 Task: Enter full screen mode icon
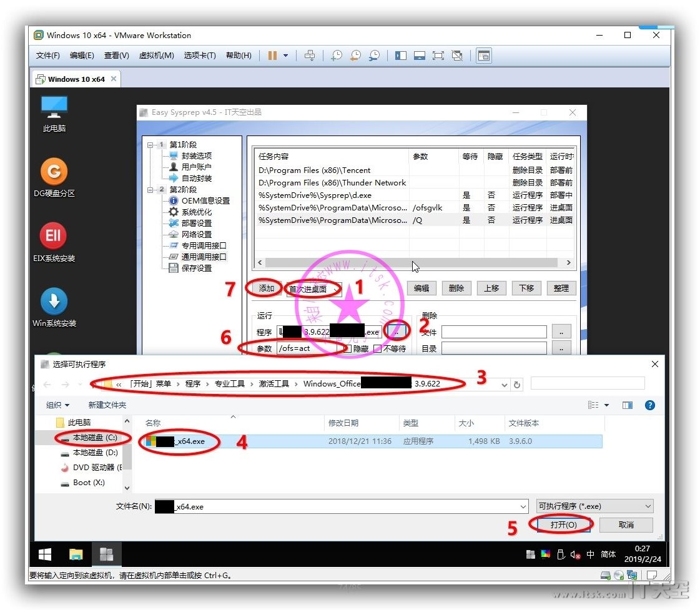click(438, 56)
